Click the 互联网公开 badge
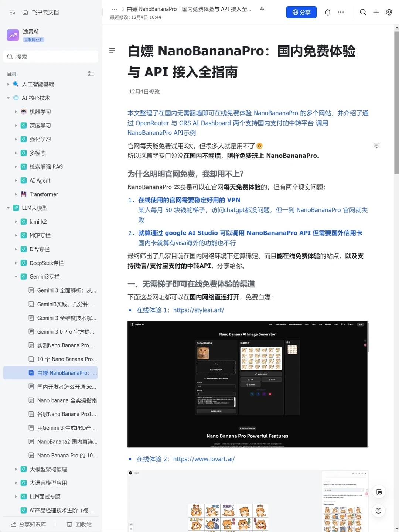Image resolution: width=399 pixels, height=532 pixels. coord(34,40)
